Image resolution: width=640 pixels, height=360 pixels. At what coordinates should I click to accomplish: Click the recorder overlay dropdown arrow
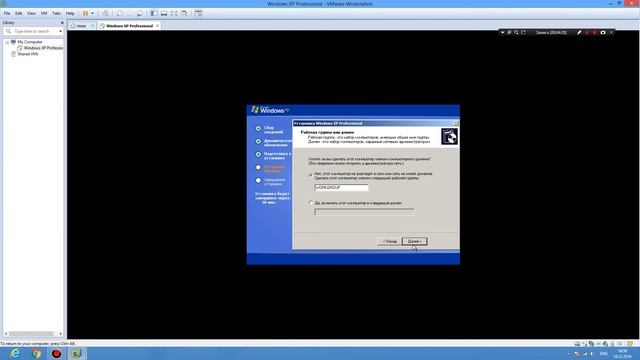[502, 32]
